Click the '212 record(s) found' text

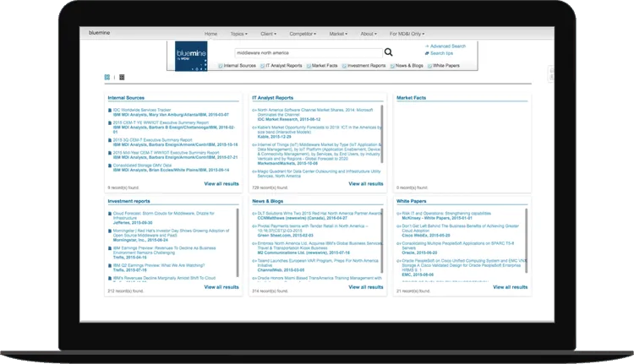pos(125,291)
